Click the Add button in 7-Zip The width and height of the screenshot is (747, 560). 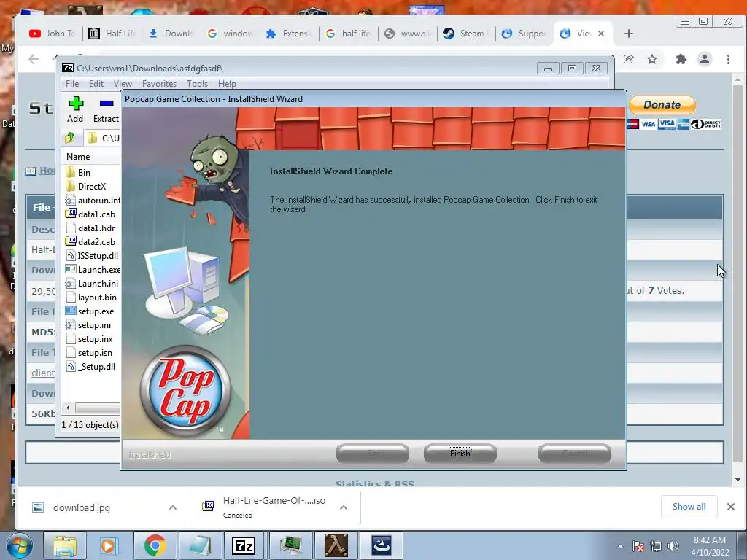tap(75, 109)
